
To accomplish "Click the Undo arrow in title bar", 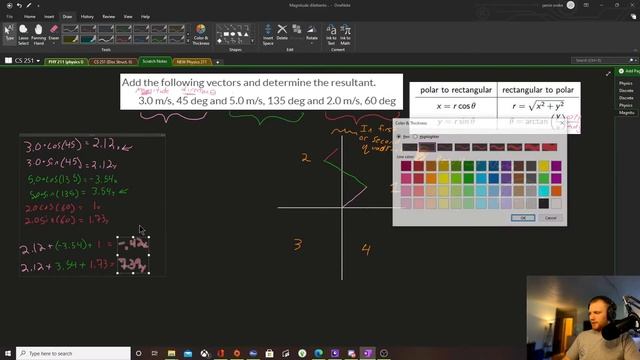I will [x=19, y=5].
